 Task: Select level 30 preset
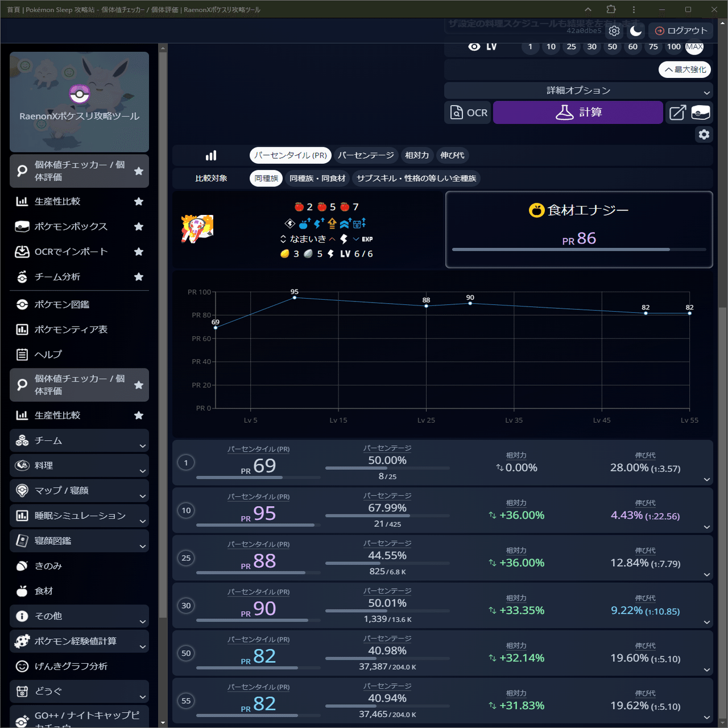click(x=592, y=47)
